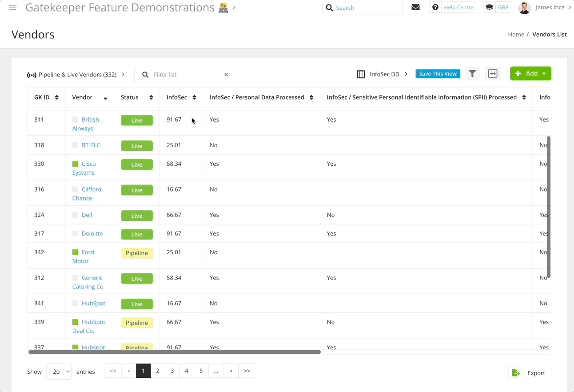Open column settings via the InfoSec DD icon
Viewport: 574px width, 392px height.
pyautogui.click(x=360, y=74)
